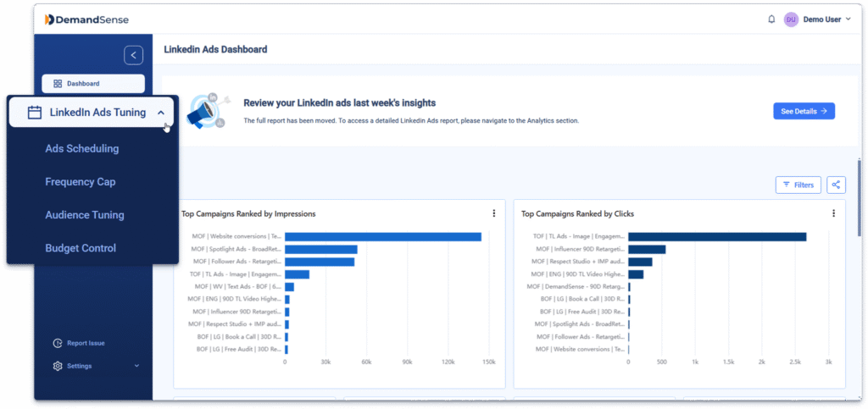Click 'Top Campaigns Ranked by Clicks' title
This screenshot has width=868, height=409.
(578, 214)
